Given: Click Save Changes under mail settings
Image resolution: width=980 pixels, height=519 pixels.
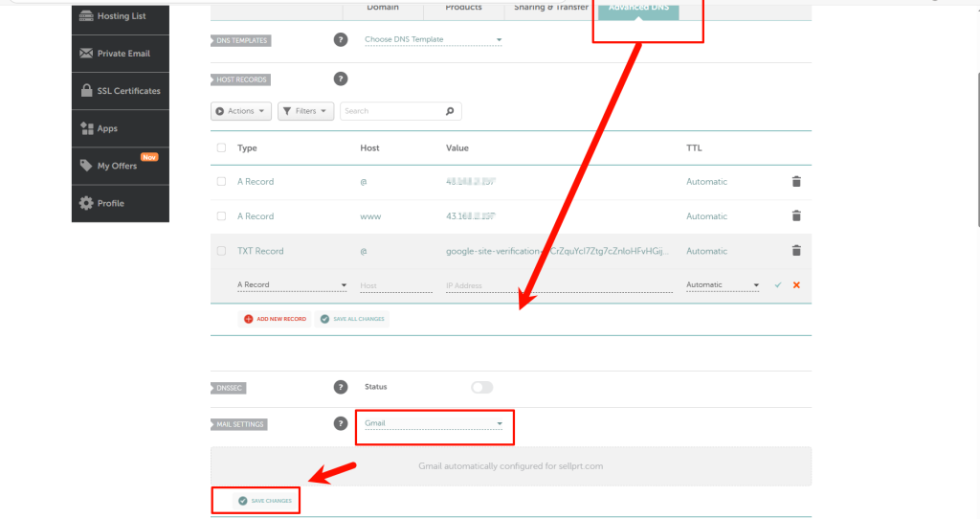Looking at the screenshot, I should (265, 501).
